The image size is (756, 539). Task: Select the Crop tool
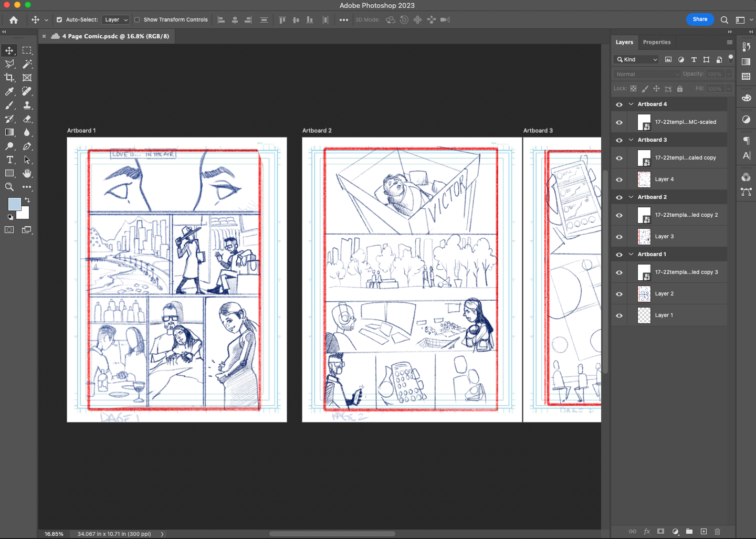[9, 78]
